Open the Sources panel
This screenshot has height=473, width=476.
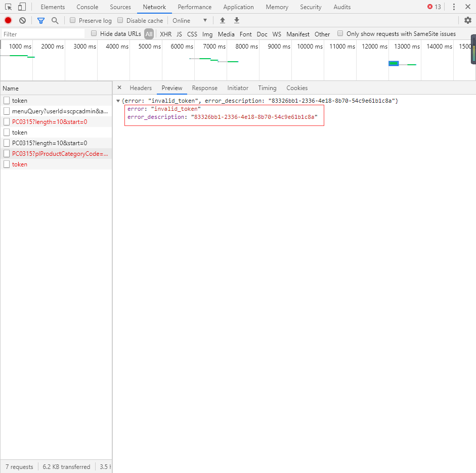120,7
